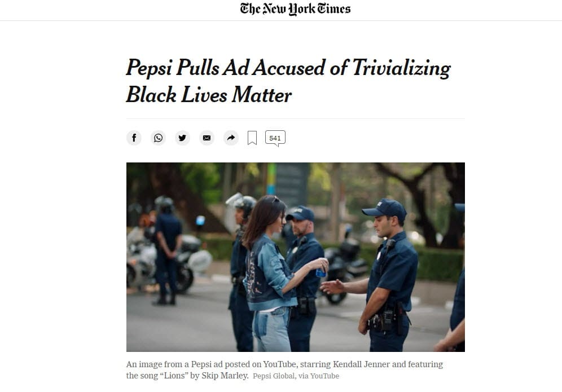Click the word "Trivializing" in the headline
The width and height of the screenshot is (562, 392).
click(x=401, y=68)
